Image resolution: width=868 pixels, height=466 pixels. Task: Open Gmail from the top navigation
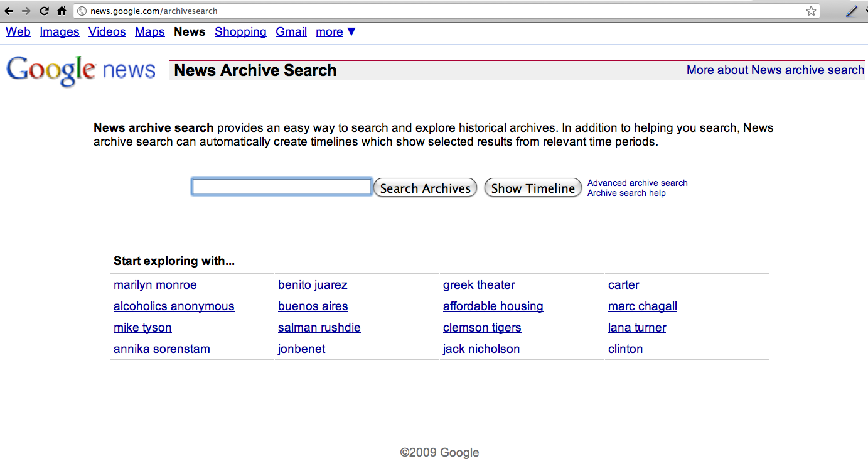(x=291, y=31)
